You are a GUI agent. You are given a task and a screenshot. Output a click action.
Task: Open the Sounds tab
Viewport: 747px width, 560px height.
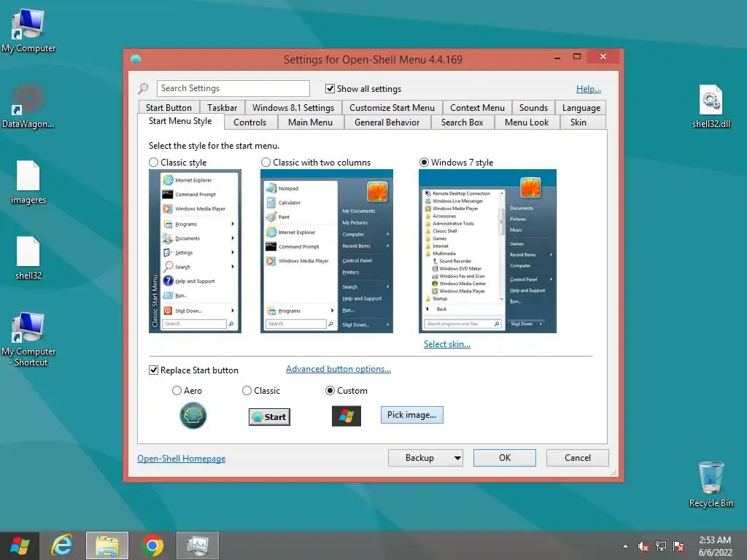pyautogui.click(x=533, y=108)
